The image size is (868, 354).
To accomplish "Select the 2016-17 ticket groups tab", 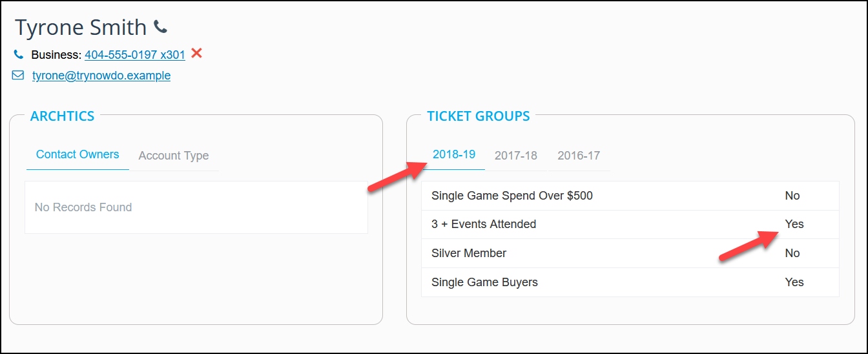I will (579, 156).
